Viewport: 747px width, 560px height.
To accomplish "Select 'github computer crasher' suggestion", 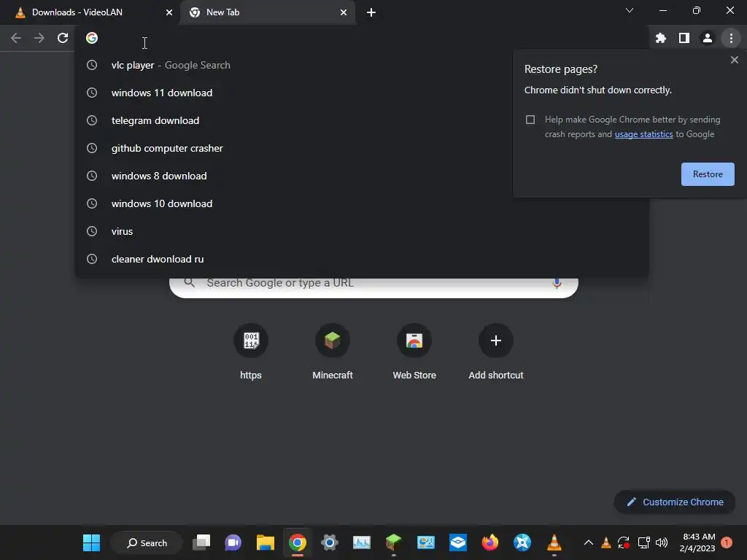I will (x=362, y=148).
